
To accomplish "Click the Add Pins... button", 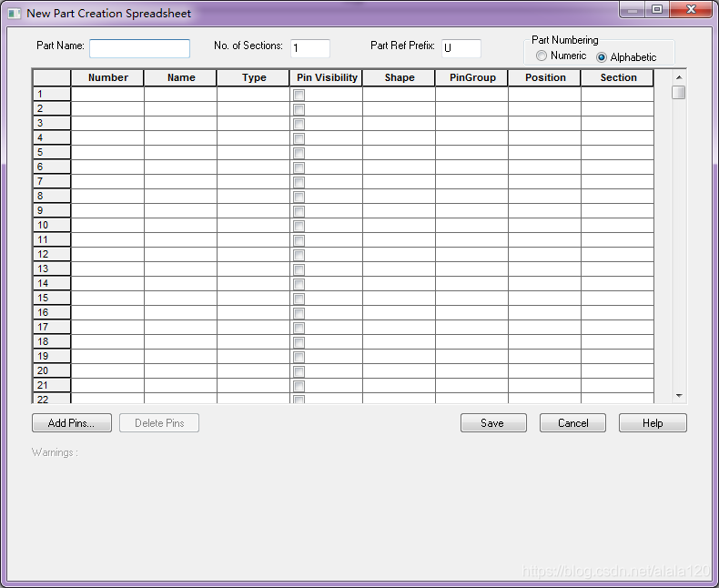I will click(x=71, y=423).
